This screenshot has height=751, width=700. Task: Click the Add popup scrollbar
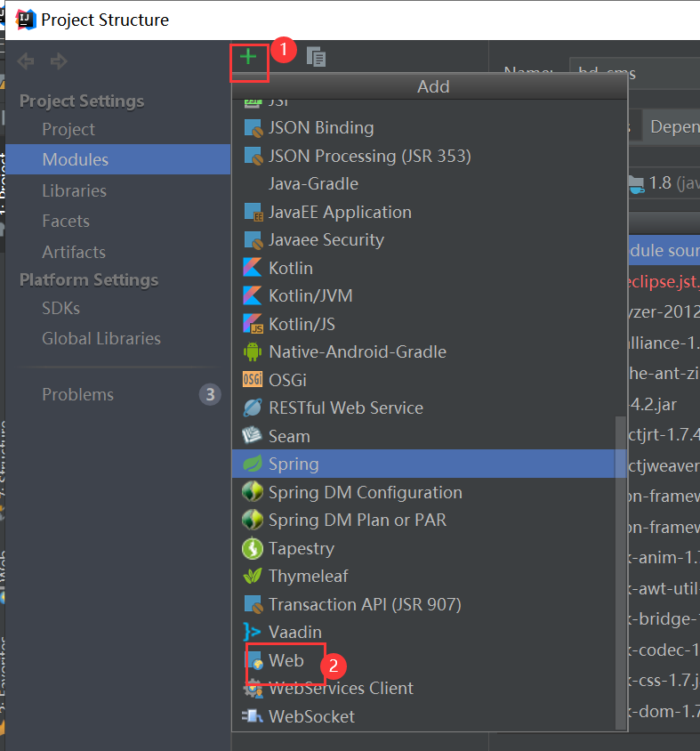(621, 572)
